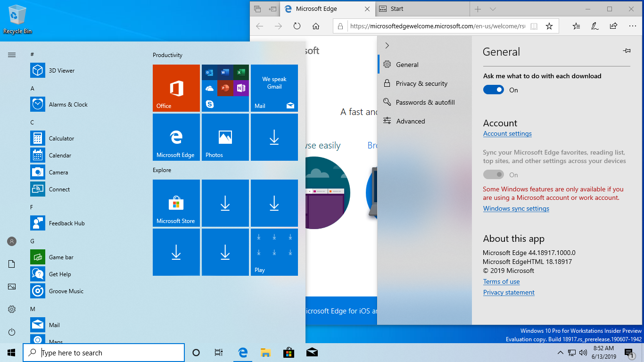Click Account settings link
644x362 pixels.
tap(507, 133)
